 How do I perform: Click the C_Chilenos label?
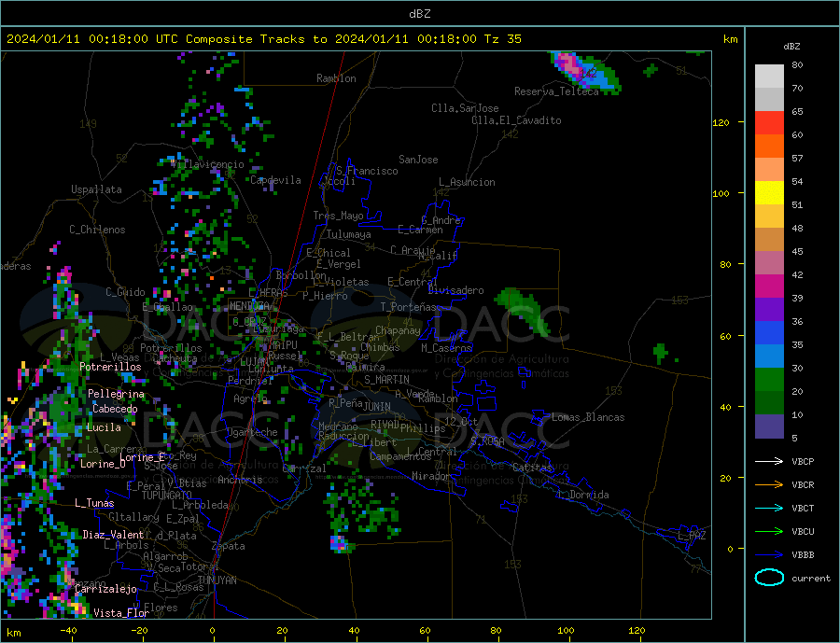pyautogui.click(x=97, y=230)
